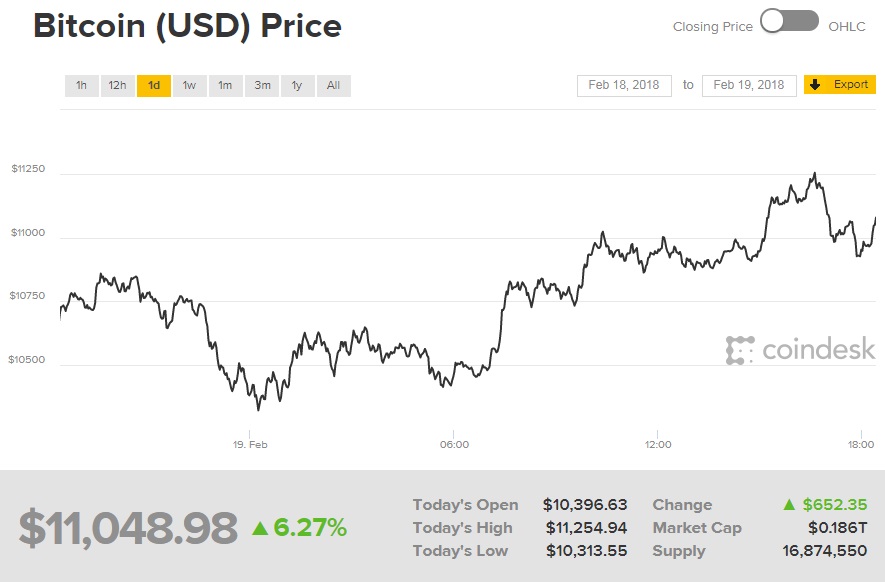Click the Feb 18, 2018 start date field

[624, 85]
